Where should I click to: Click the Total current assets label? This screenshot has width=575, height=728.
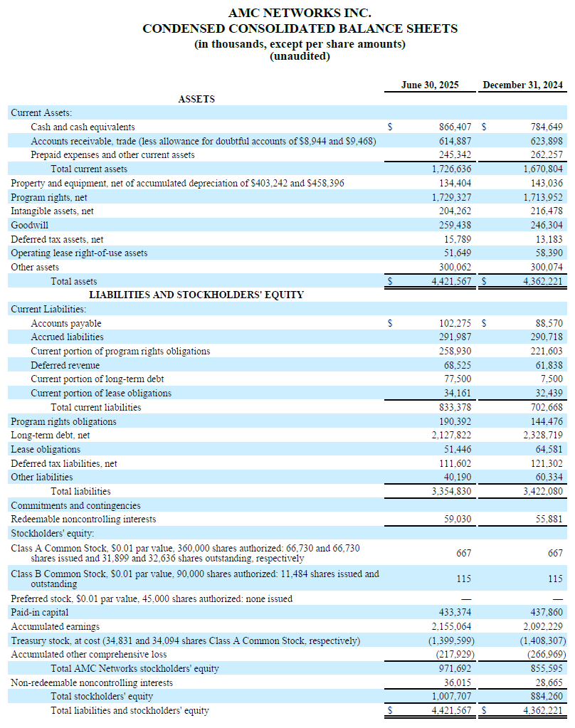point(89,169)
